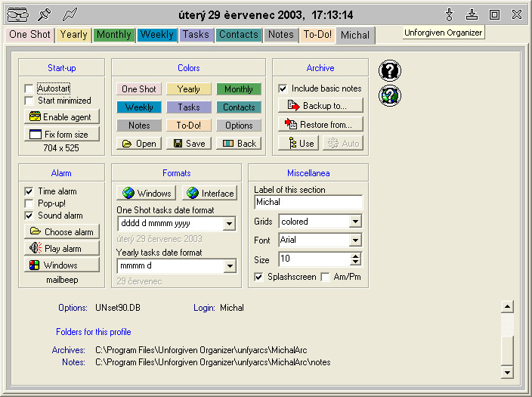This screenshot has width=532, height=397.
Task: Click the scroll down arrow of profile info
Action: click(x=507, y=372)
